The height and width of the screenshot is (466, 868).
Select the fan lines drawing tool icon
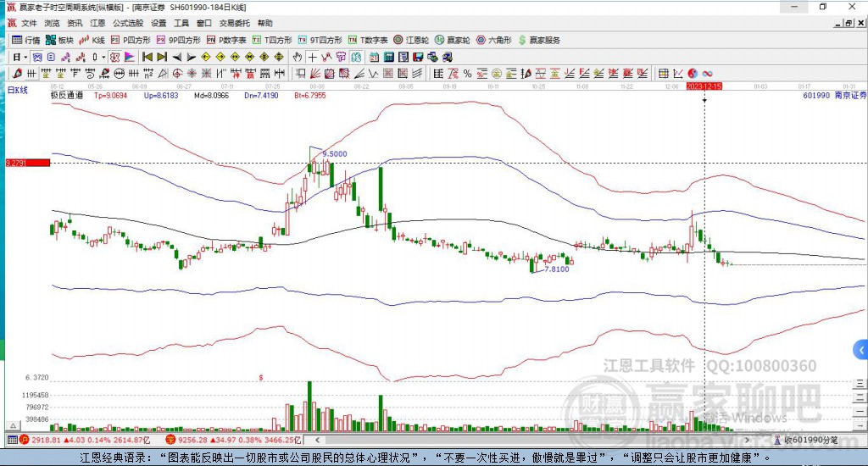tap(315, 73)
